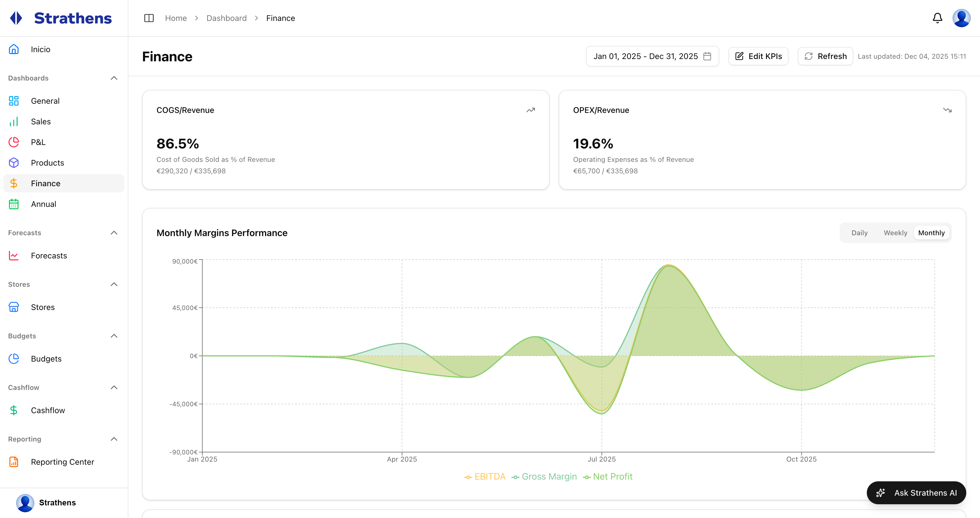Click the OPEX/Revenue trend-down icon
This screenshot has height=518, width=980.
(947, 110)
